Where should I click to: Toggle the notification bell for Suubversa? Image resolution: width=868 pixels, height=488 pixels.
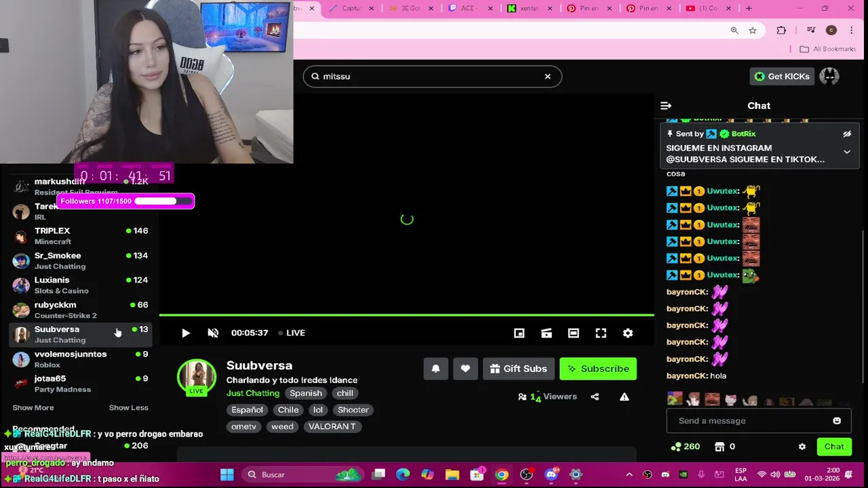436,369
